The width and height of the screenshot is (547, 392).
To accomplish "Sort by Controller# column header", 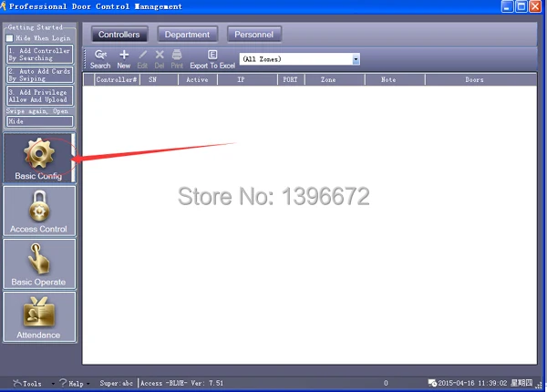I will 117,79.
